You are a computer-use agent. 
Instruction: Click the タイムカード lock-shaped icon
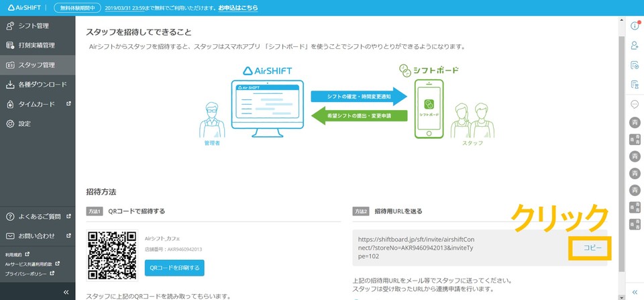tap(10, 105)
